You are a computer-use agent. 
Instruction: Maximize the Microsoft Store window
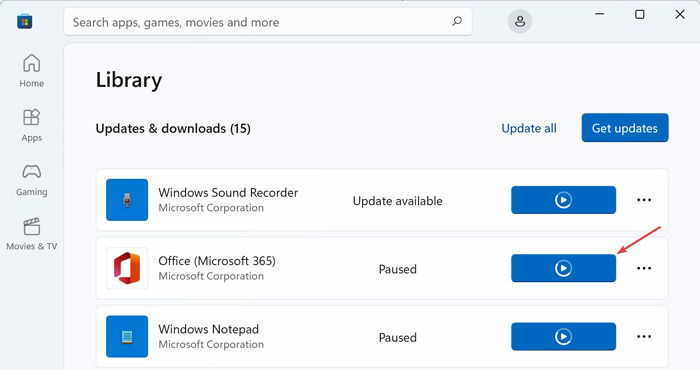pyautogui.click(x=640, y=14)
